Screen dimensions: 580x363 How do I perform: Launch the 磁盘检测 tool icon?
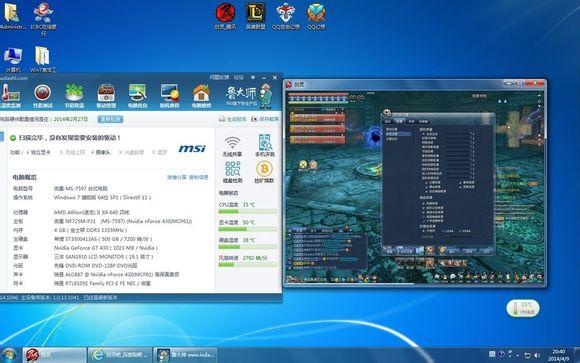[232, 172]
